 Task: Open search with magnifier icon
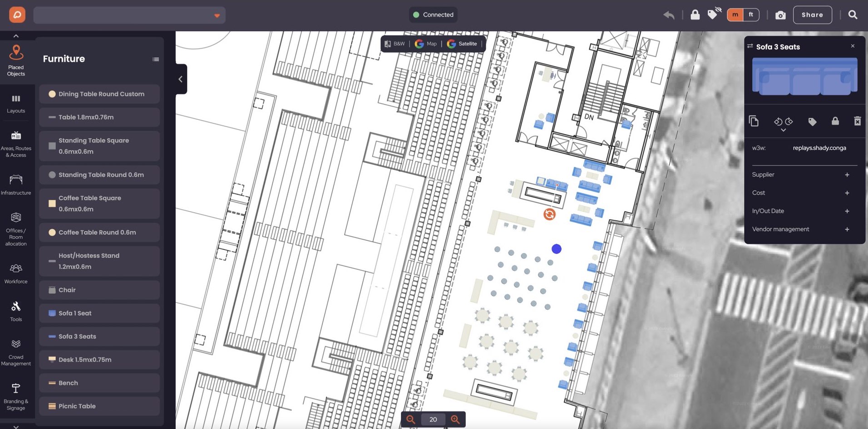(x=853, y=15)
